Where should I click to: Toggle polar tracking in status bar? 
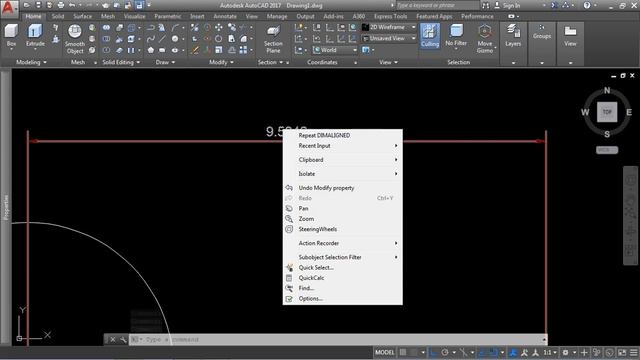click(445, 352)
